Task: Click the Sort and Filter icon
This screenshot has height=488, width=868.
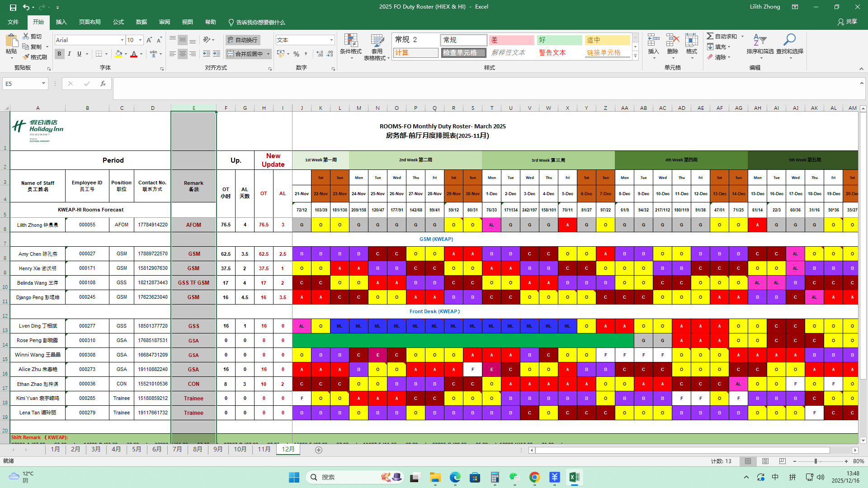Action: coord(760,41)
